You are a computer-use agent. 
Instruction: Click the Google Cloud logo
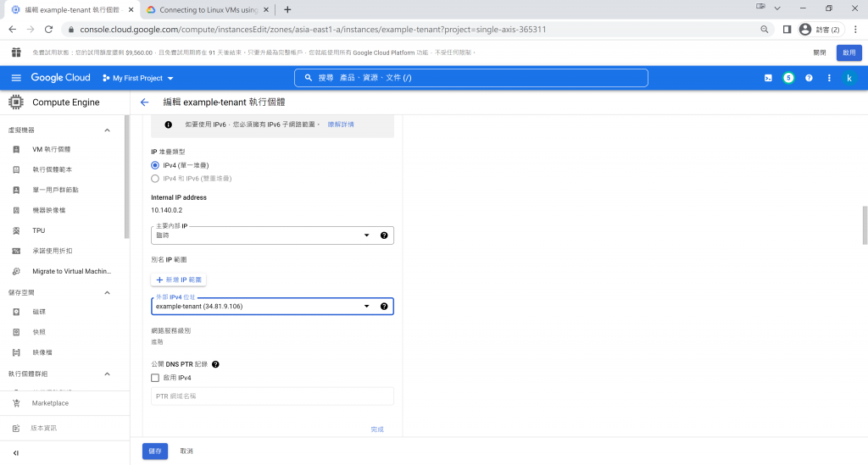click(60, 78)
